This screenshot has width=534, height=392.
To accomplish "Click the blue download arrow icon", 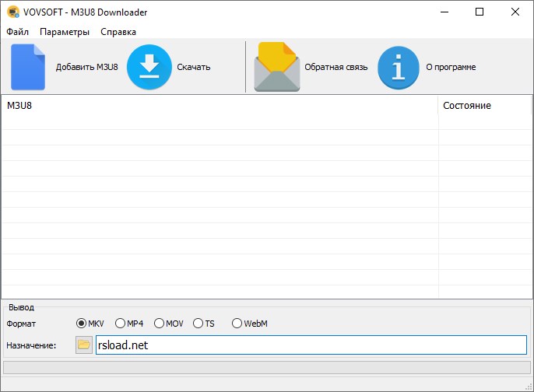I will pos(149,68).
